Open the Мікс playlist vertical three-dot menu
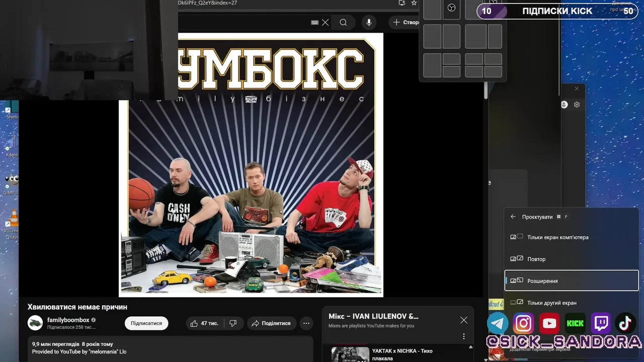 pyautogui.click(x=464, y=336)
